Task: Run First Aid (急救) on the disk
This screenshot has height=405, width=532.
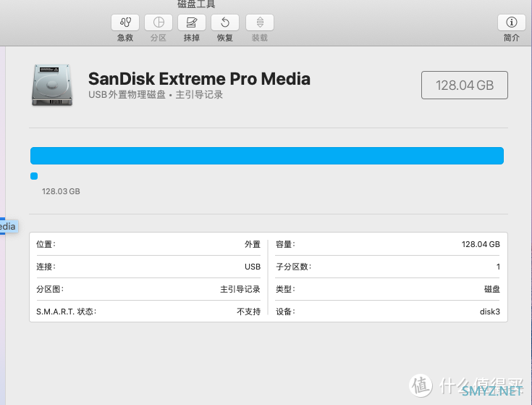Action: [x=125, y=22]
